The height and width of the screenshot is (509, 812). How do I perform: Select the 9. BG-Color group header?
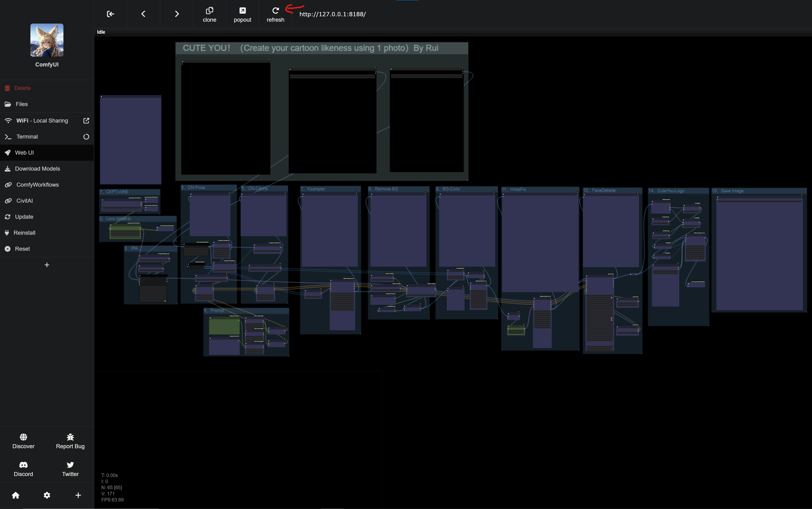click(x=466, y=189)
